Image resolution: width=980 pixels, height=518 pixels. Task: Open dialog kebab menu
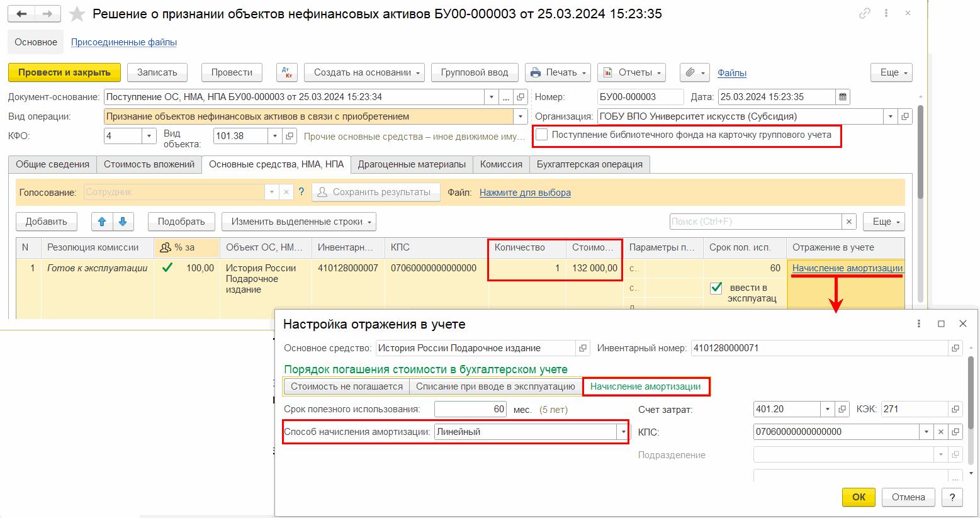[x=919, y=324]
